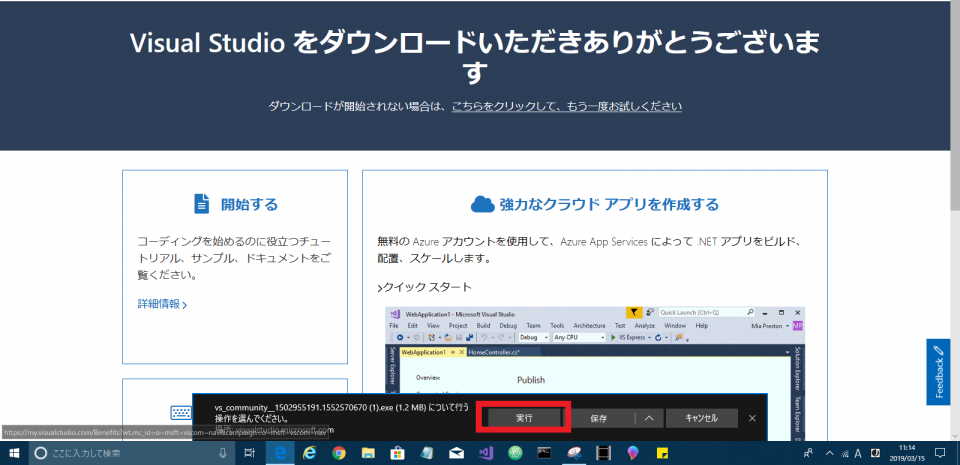Image resolution: width=960 pixels, height=465 pixels.
Task: Open Sticky Notes from taskbar
Action: point(662,453)
